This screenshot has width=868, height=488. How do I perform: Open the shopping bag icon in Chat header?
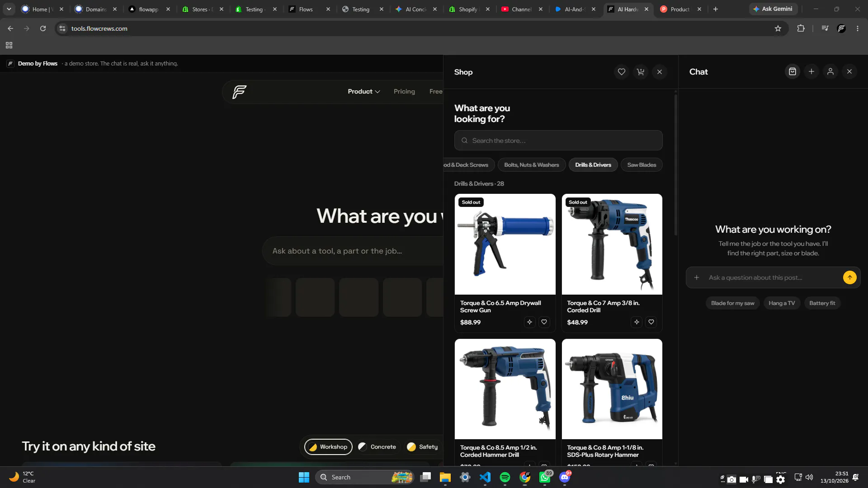tap(793, 71)
